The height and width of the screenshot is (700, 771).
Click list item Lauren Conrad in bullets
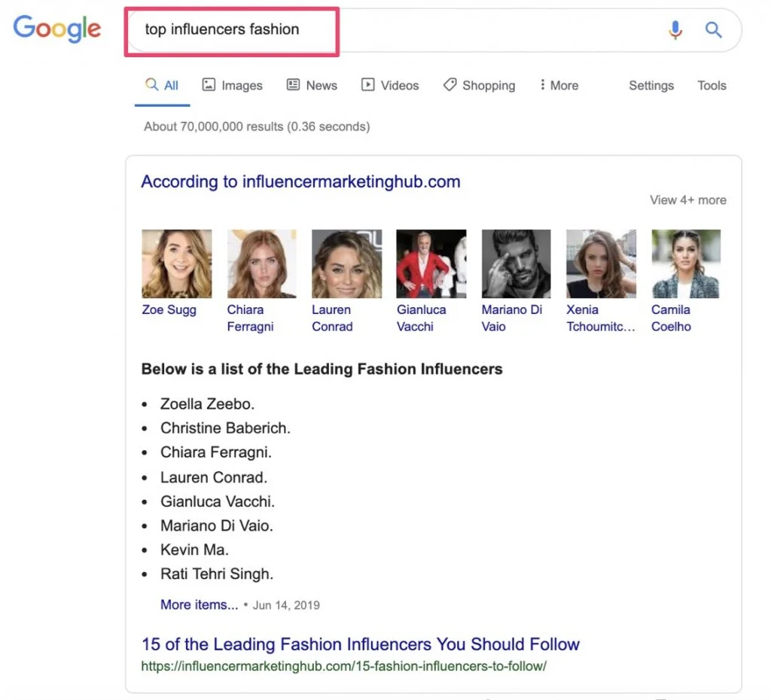214,477
